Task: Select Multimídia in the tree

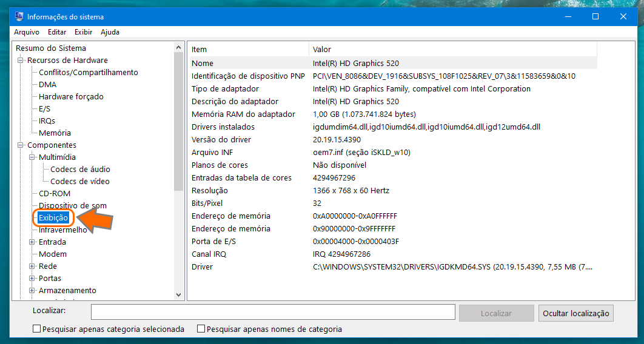Action: (x=57, y=157)
